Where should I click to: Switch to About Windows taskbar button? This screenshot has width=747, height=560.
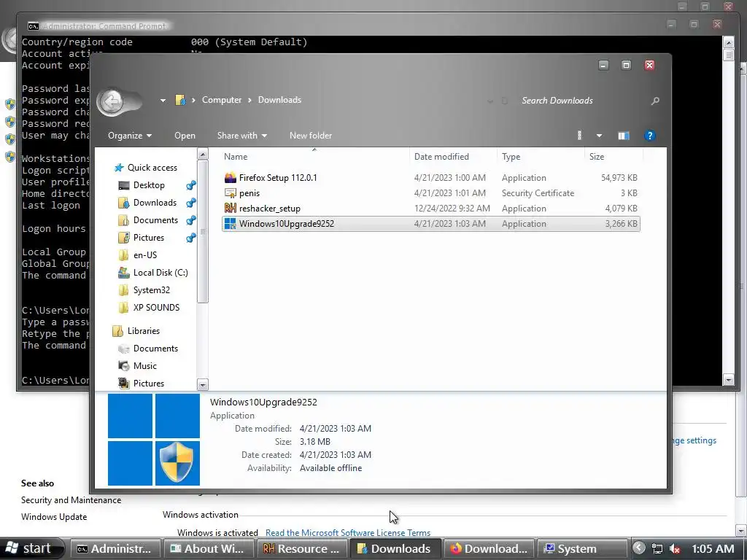tap(208, 549)
